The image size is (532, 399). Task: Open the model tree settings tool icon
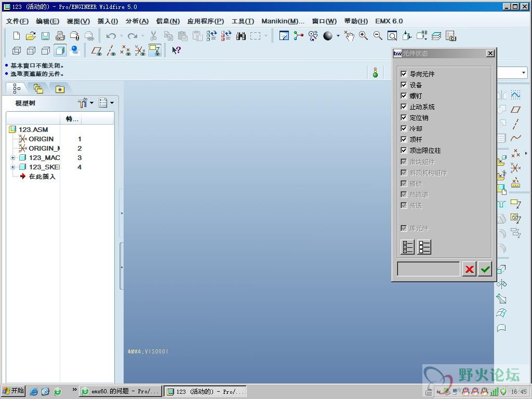[83, 103]
